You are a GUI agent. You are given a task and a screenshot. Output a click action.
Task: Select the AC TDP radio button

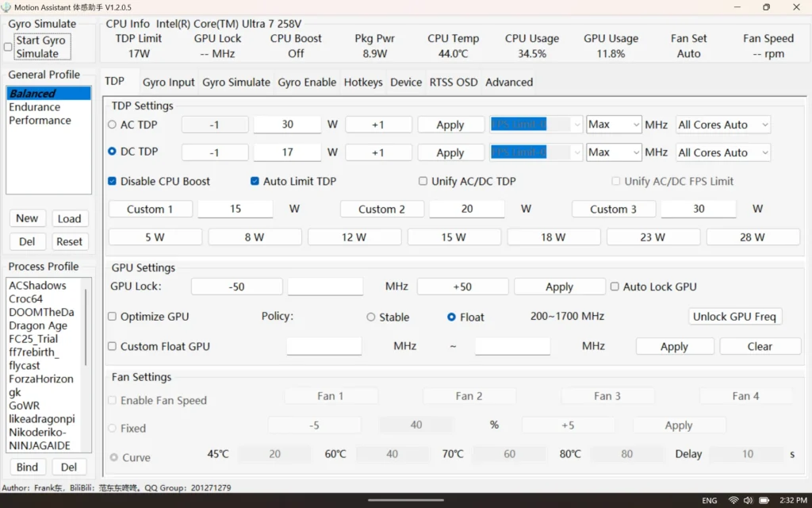112,125
